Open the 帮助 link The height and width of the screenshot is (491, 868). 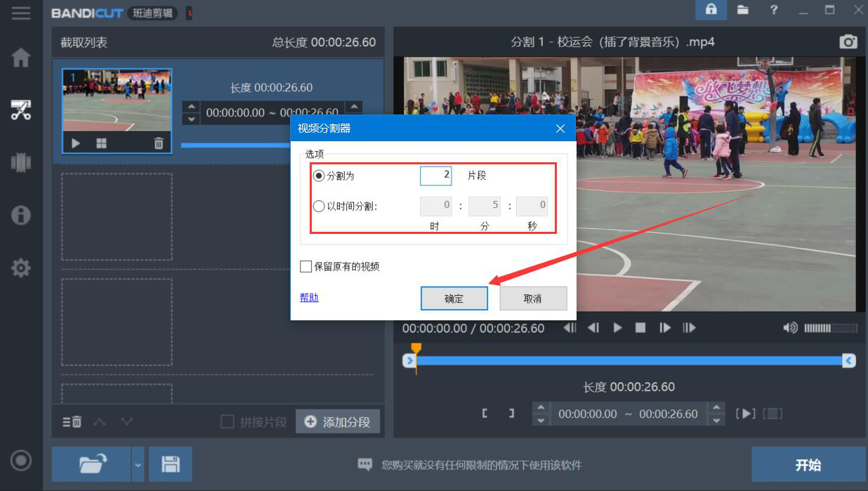(x=309, y=298)
